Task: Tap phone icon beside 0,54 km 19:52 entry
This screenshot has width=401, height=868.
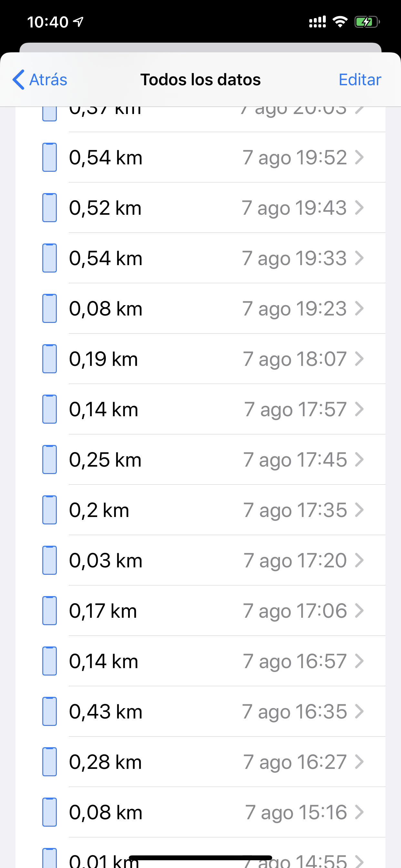Action: click(x=49, y=157)
